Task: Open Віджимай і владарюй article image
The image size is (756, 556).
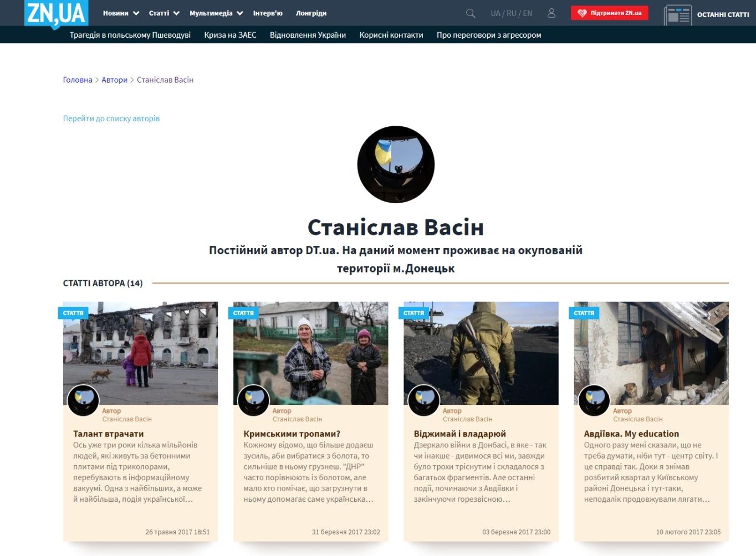Action: (481, 353)
